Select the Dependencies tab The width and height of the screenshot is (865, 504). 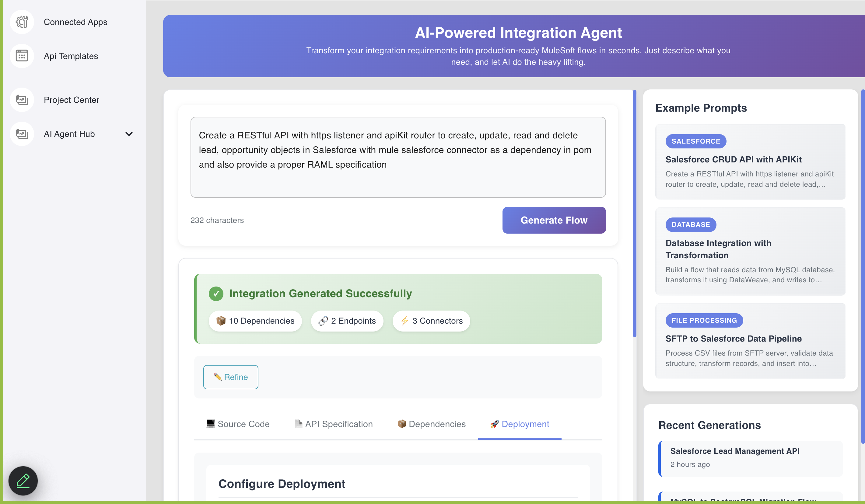point(431,424)
